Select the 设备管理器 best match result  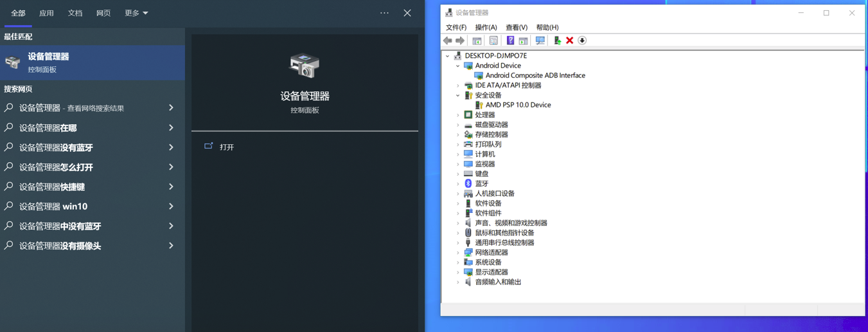coord(93,62)
